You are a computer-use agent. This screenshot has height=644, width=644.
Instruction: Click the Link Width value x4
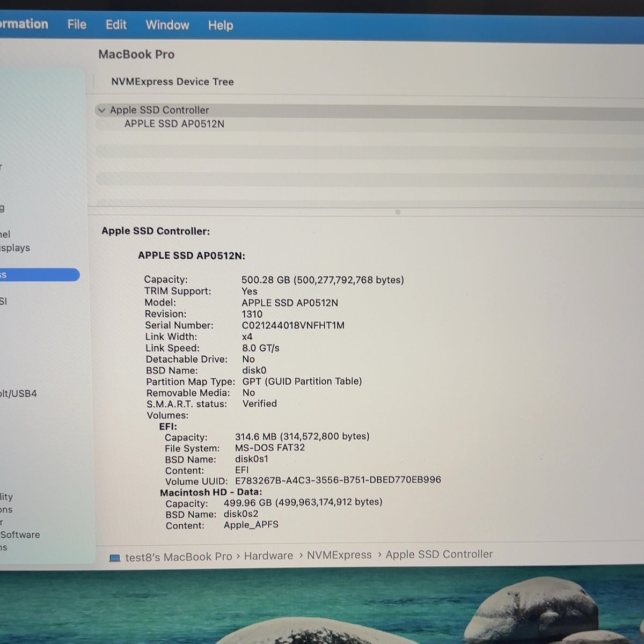coord(247,336)
